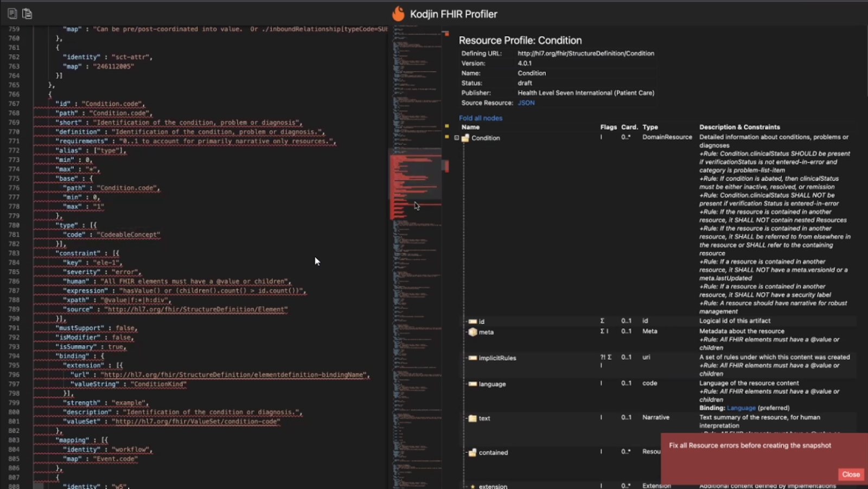868x489 pixels.
Task: Click the "short" property line in the editor
Action: click(179, 122)
